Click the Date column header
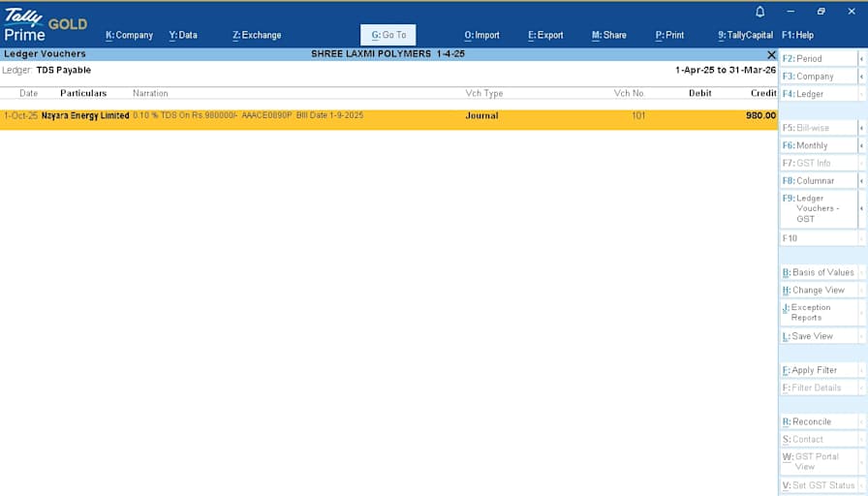The height and width of the screenshot is (496, 868). (x=29, y=93)
